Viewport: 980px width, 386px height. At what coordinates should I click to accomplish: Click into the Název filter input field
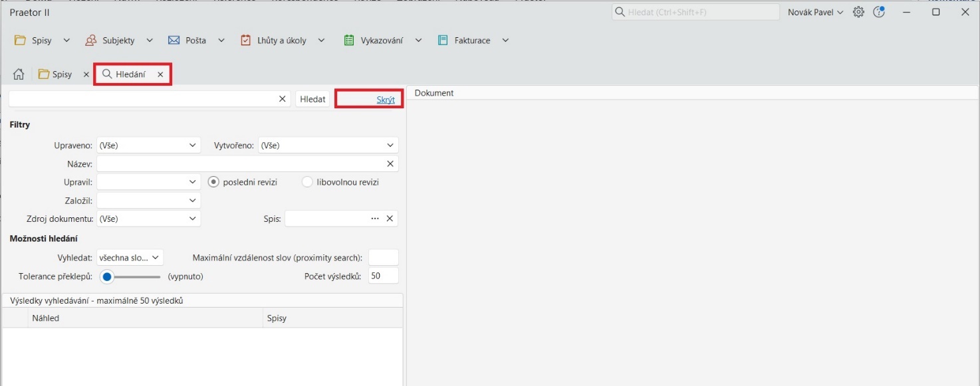[239, 163]
